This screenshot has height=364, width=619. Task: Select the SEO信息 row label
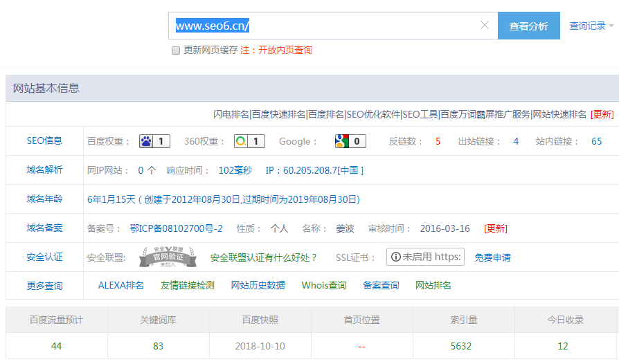[44, 140]
